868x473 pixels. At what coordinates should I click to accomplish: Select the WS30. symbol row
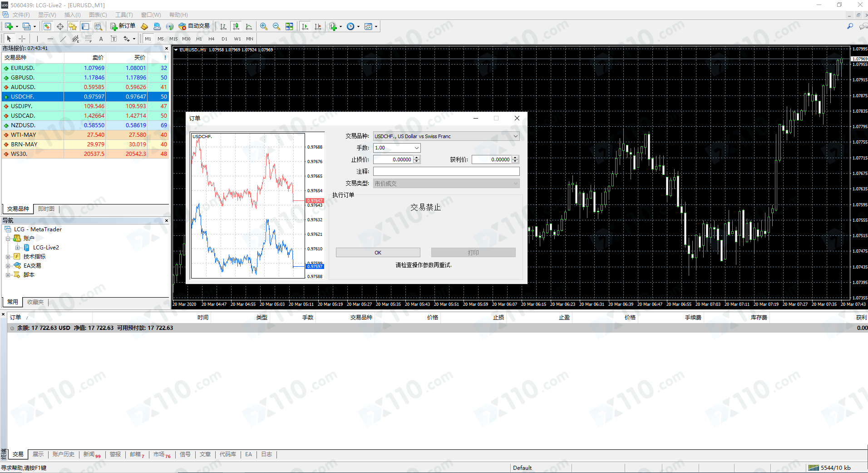[x=85, y=154]
